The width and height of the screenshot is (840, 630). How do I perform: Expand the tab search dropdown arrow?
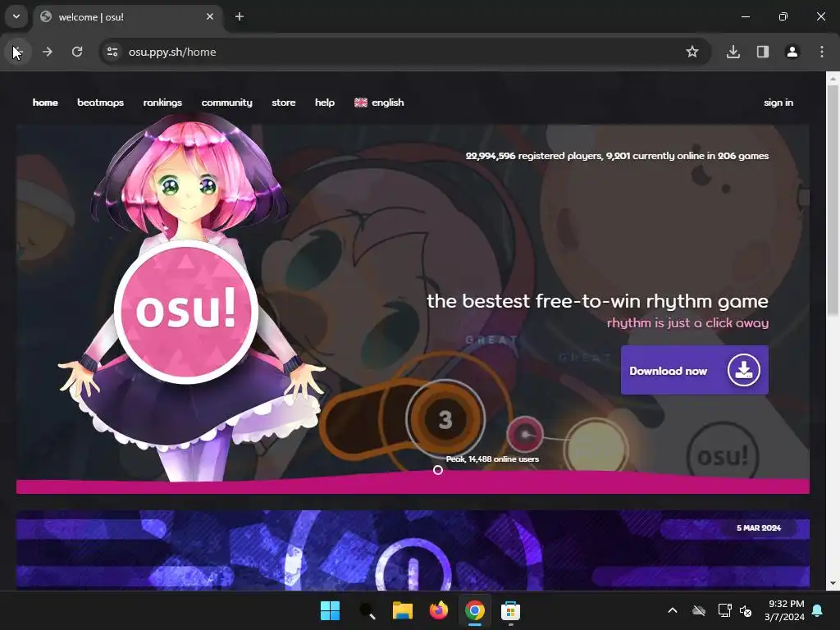coord(16,16)
